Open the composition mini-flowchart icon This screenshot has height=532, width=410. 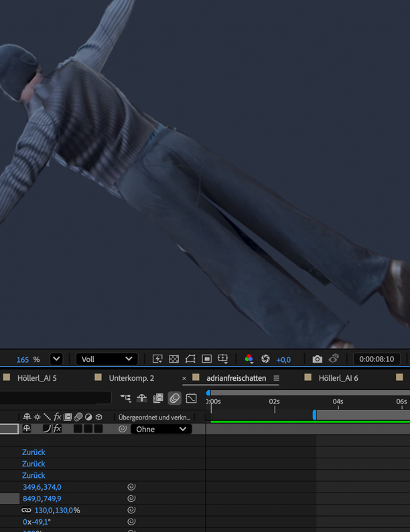tap(125, 398)
